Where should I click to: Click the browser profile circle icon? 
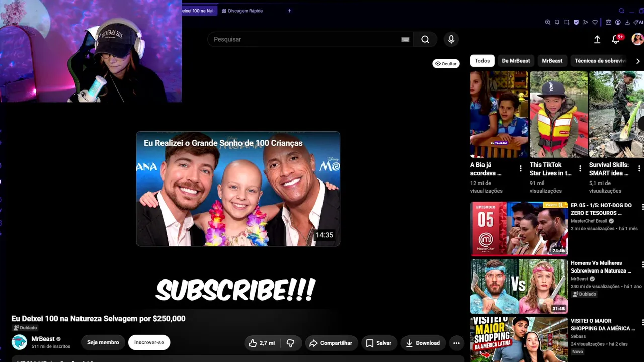[618, 22]
